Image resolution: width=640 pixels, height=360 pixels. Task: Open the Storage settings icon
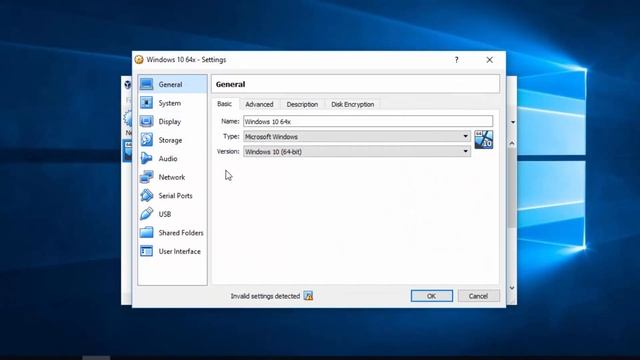[147, 140]
